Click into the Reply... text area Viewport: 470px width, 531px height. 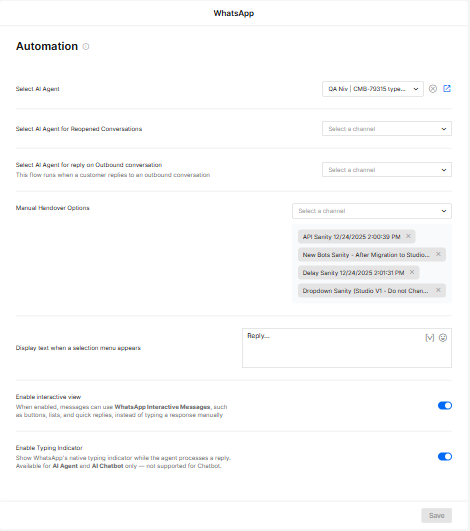(347, 348)
